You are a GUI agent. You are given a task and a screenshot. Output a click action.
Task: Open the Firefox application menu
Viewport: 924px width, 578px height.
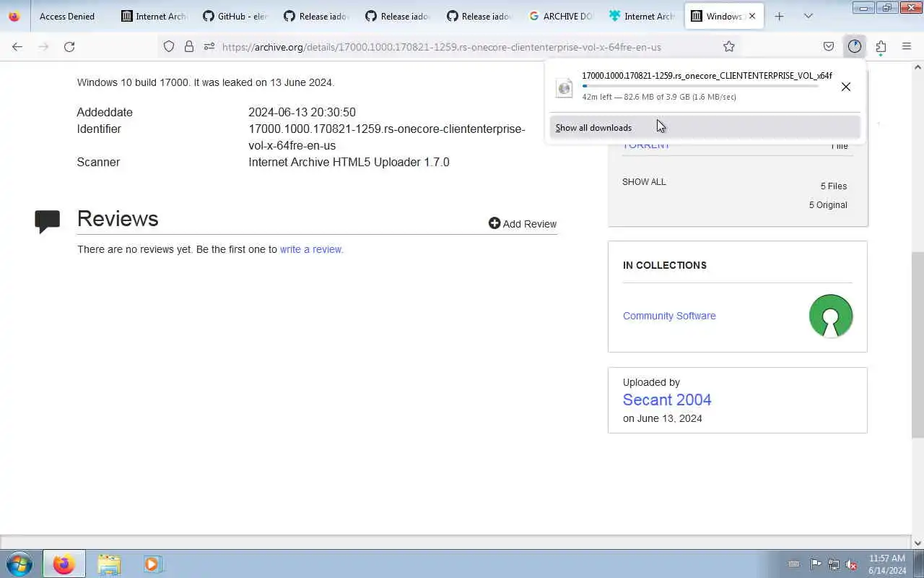coord(907,47)
